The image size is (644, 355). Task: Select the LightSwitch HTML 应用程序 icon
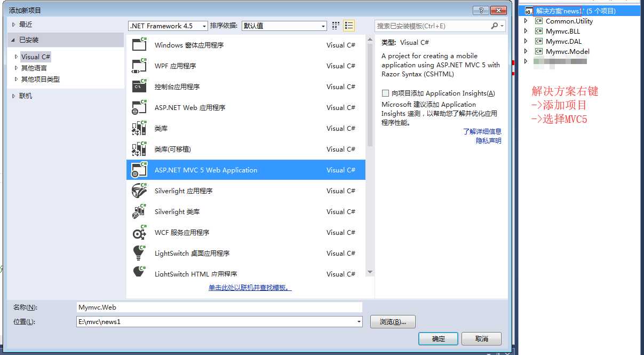[x=139, y=271]
